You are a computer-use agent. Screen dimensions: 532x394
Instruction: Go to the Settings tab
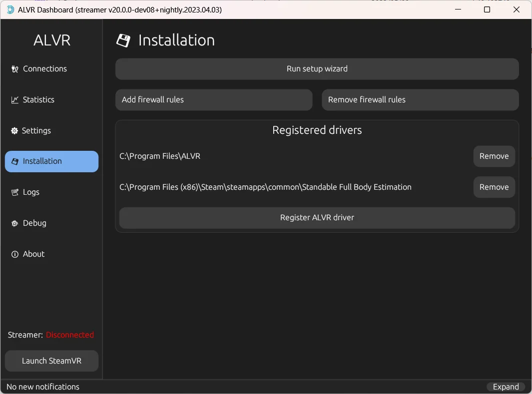point(36,131)
